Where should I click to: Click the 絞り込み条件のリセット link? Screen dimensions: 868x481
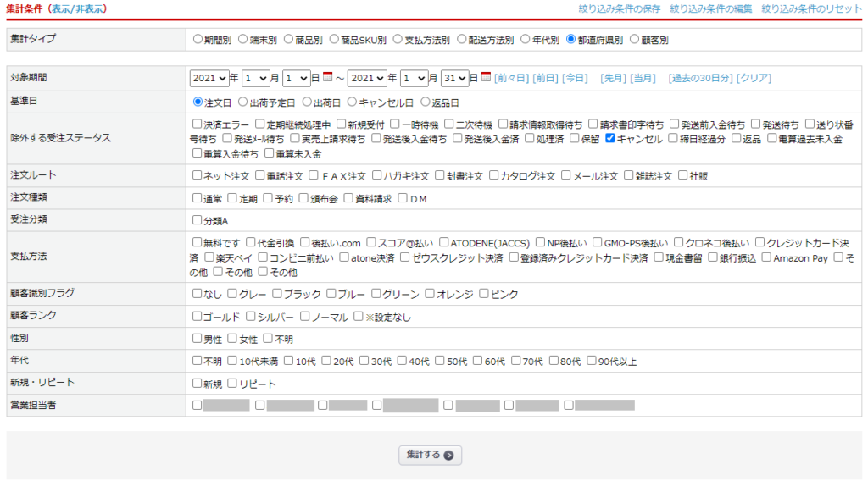point(811,8)
